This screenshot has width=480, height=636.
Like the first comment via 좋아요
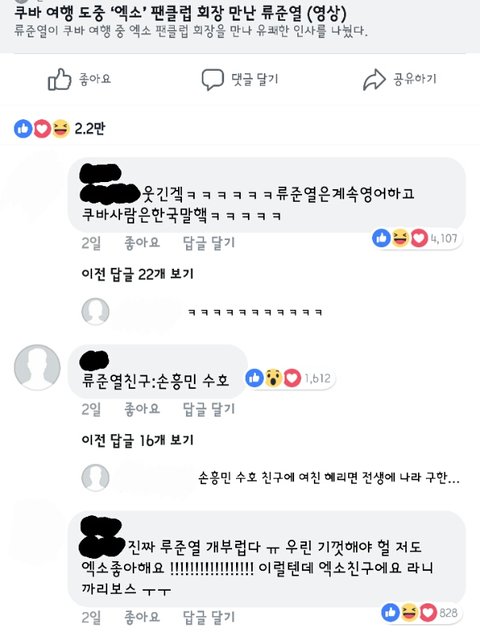click(142, 243)
